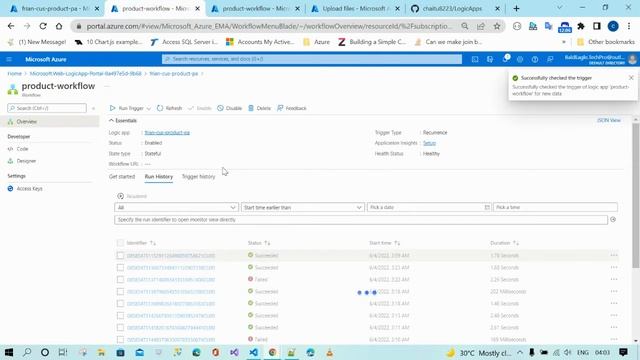Open Directories and subscriptions filter icon
This screenshot has width=640, height=360.
490,59
